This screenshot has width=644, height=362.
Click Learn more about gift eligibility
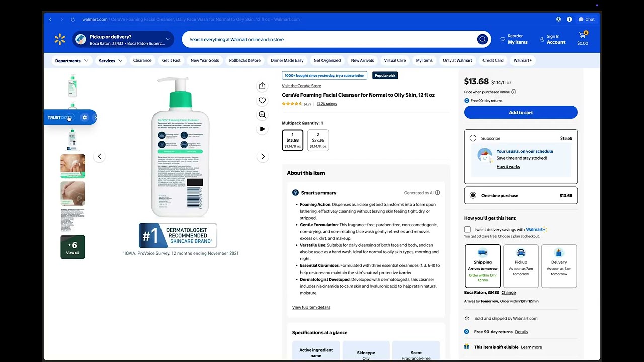click(531, 347)
